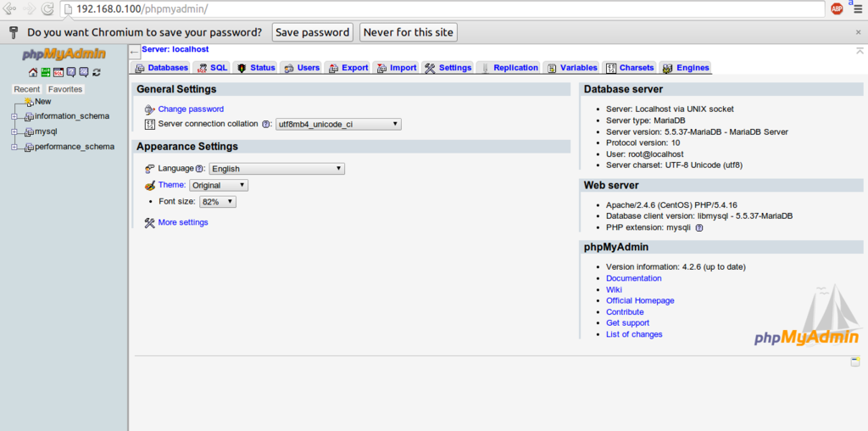Viewport: 868px width, 431px height.
Task: Open the Font size dropdown
Action: pyautogui.click(x=218, y=202)
